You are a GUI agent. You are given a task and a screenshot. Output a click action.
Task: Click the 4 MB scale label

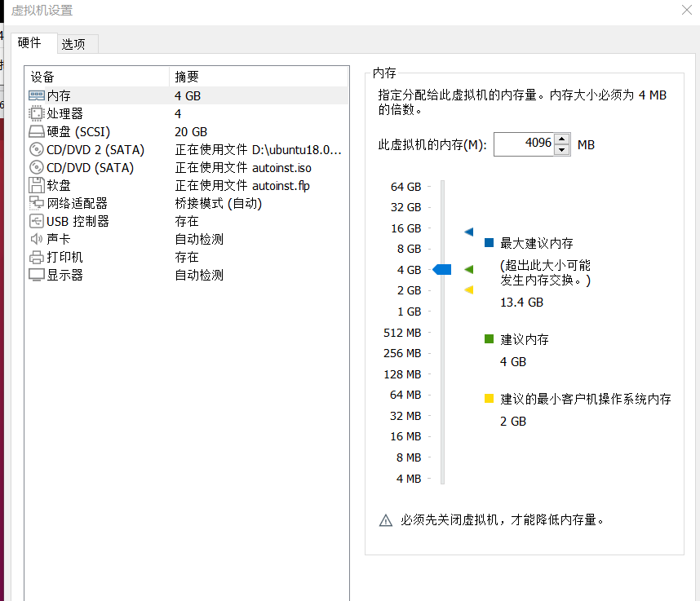point(409,479)
